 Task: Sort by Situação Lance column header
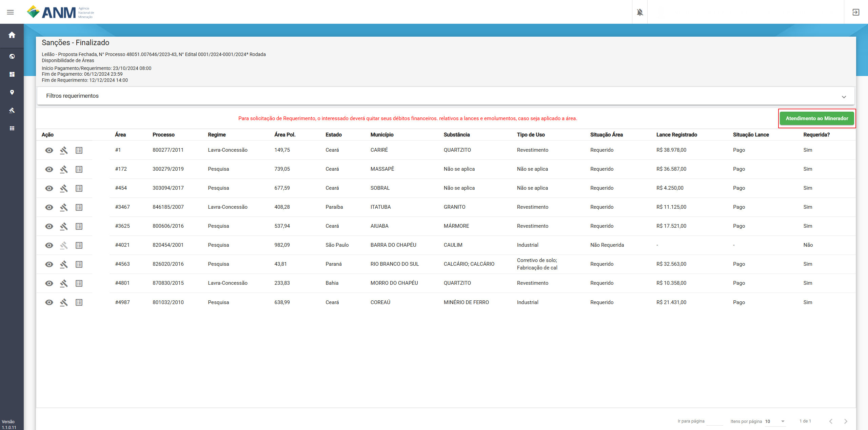click(751, 135)
